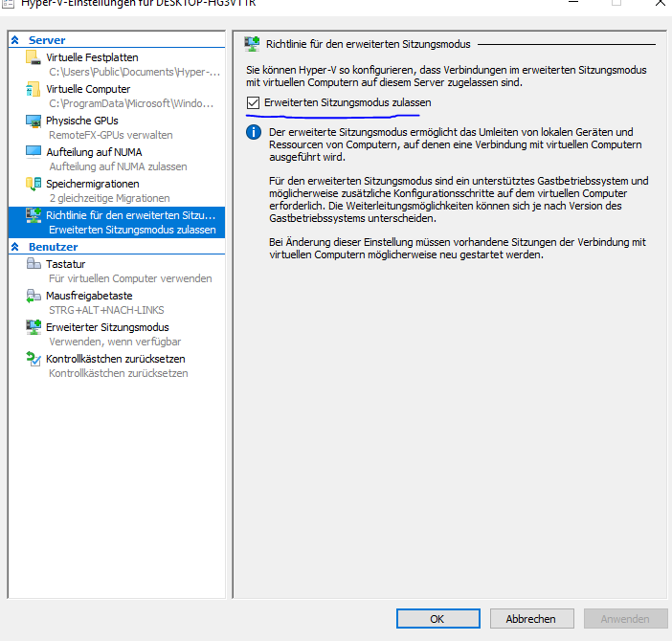Viewport: 672px width, 641px height.
Task: Click the blue info icon in the right pane
Action: click(x=254, y=132)
